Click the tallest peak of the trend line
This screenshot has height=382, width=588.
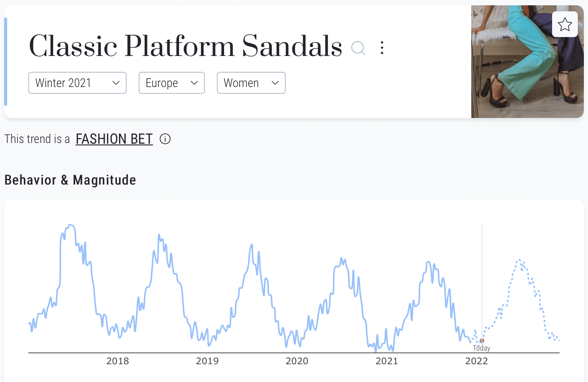[x=71, y=225]
